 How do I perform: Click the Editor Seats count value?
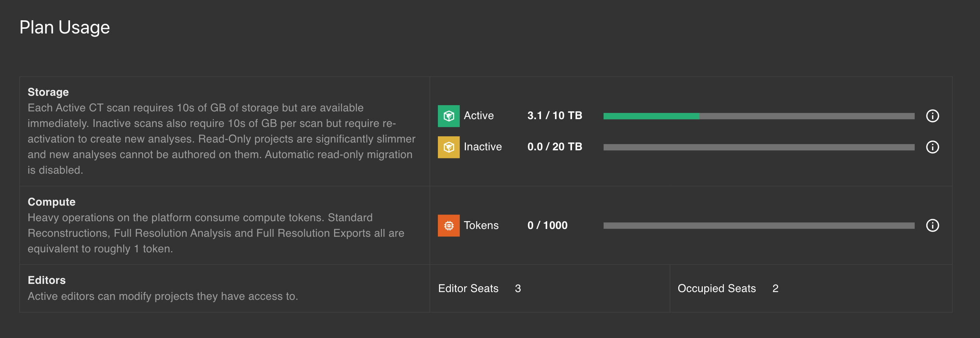click(518, 289)
